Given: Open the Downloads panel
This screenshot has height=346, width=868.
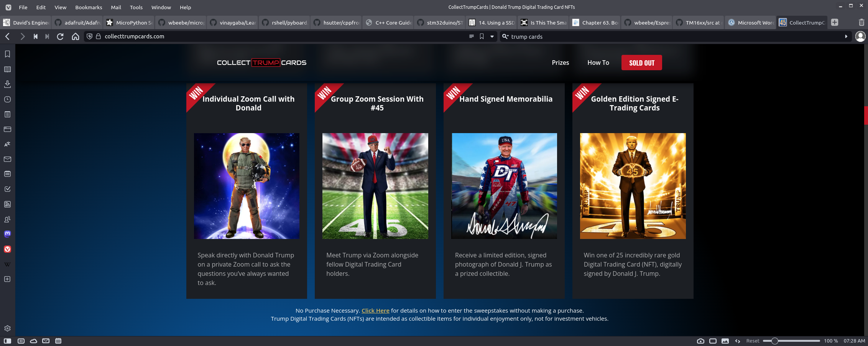Looking at the screenshot, I should click(x=7, y=84).
